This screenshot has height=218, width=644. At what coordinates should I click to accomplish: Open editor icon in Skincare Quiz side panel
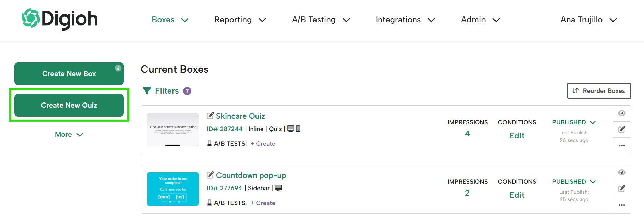tap(622, 129)
